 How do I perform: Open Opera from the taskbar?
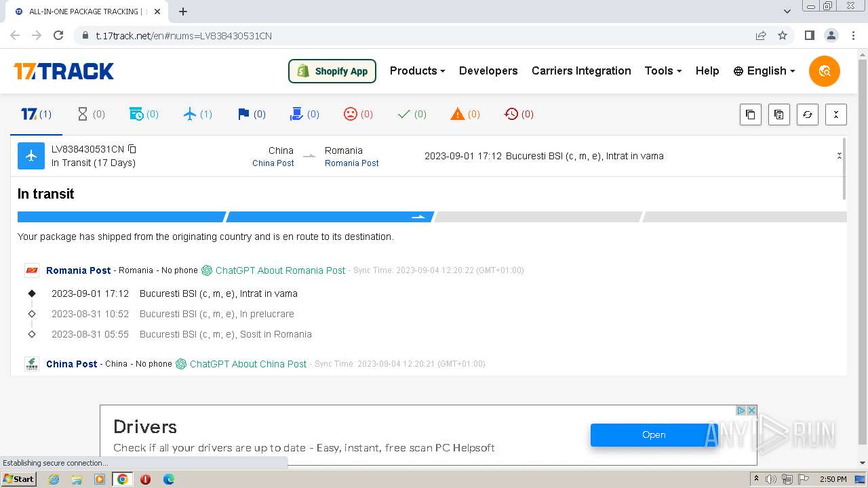pyautogui.click(x=145, y=479)
